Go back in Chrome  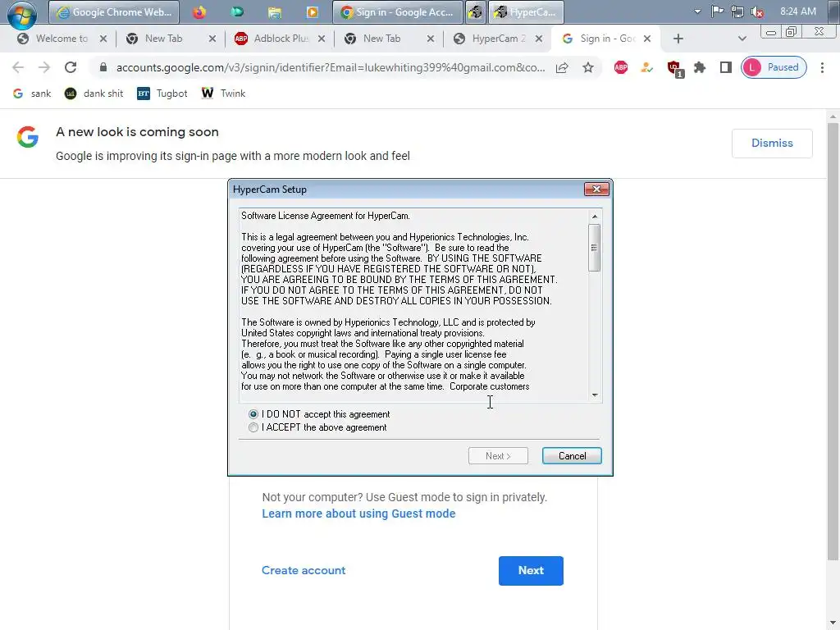[x=18, y=67]
